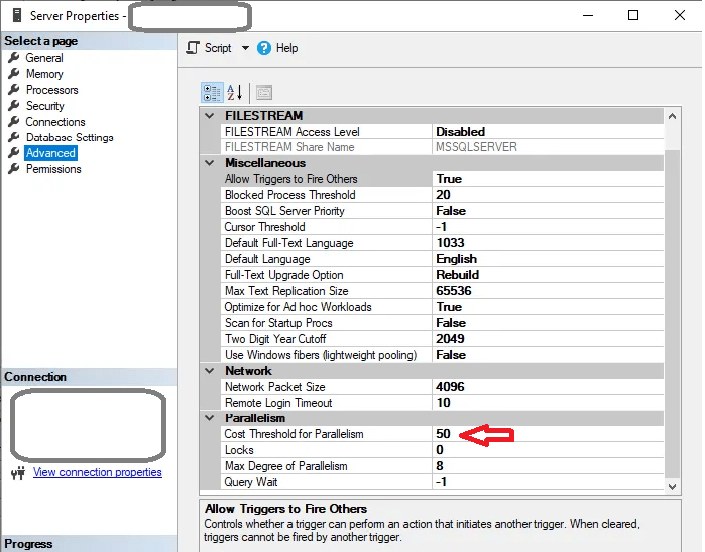Click the Help question mark icon
This screenshot has width=705, height=552.
(x=264, y=48)
